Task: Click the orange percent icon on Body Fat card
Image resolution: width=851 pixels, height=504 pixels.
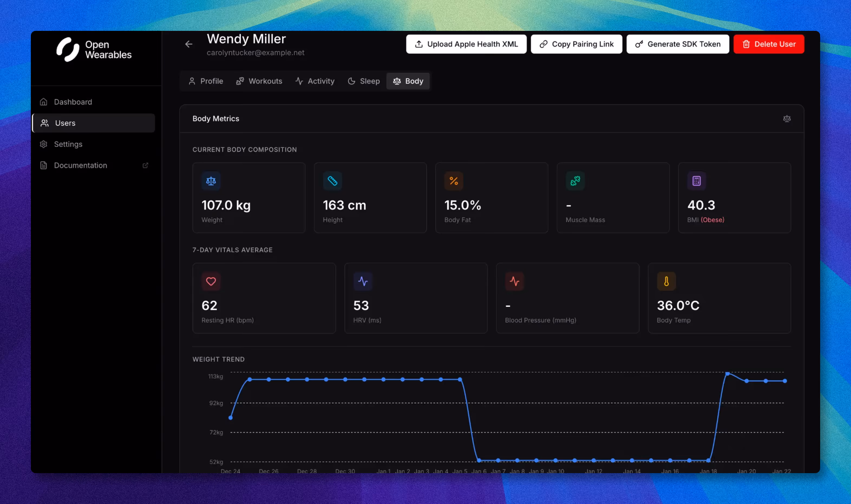Action: click(454, 181)
